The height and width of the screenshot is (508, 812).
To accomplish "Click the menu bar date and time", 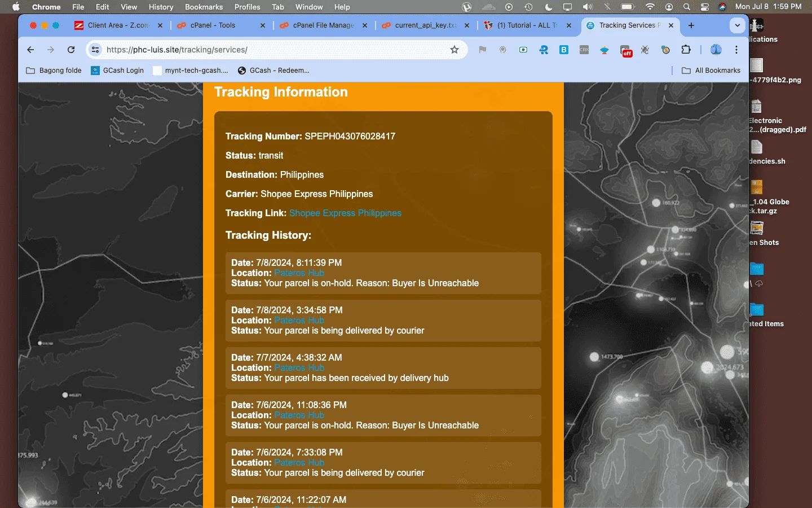I will pyautogui.click(x=768, y=7).
